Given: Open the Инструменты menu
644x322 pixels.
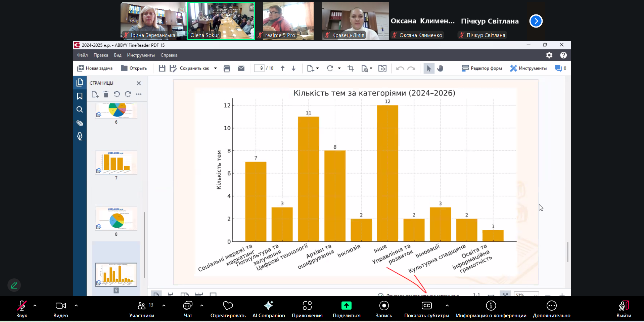Looking at the screenshot, I should point(141,55).
